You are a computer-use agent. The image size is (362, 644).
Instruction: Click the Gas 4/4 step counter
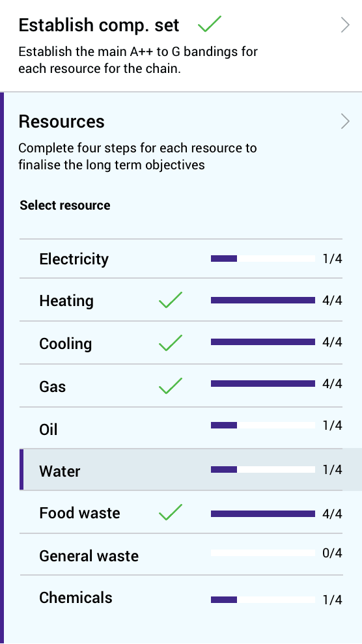(333, 384)
